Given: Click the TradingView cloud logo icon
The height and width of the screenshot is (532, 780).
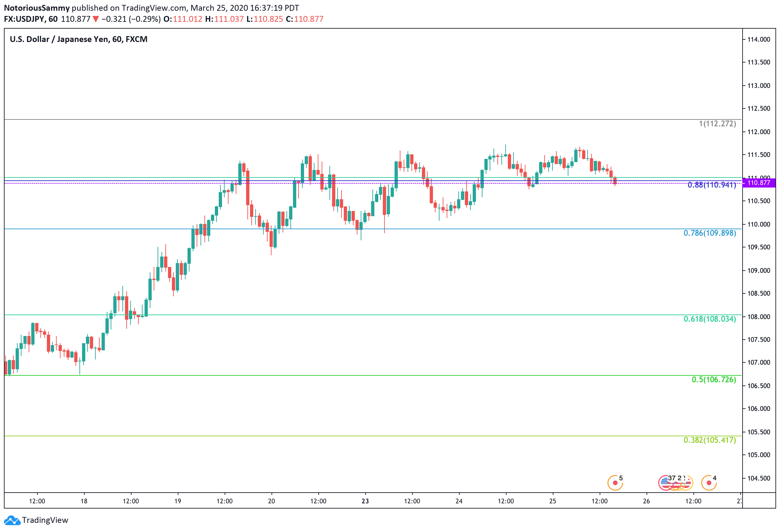Looking at the screenshot, I should (x=12, y=520).
